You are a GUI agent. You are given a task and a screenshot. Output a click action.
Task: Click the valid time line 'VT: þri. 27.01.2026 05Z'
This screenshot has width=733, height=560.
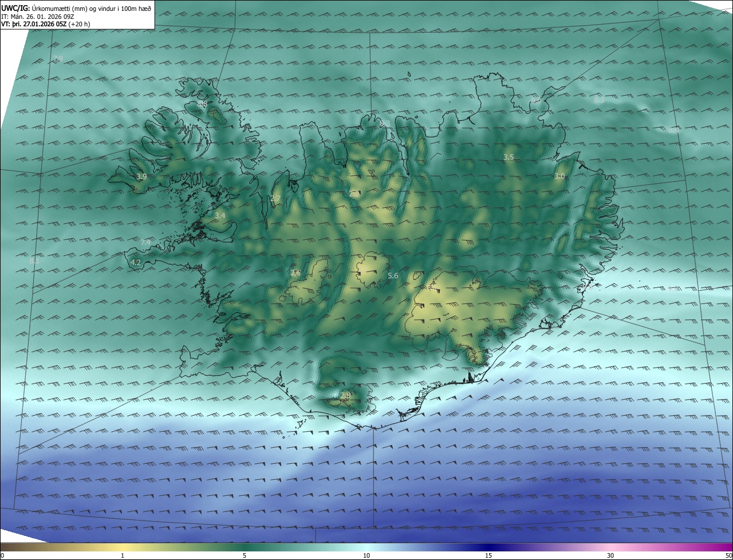pos(34,24)
